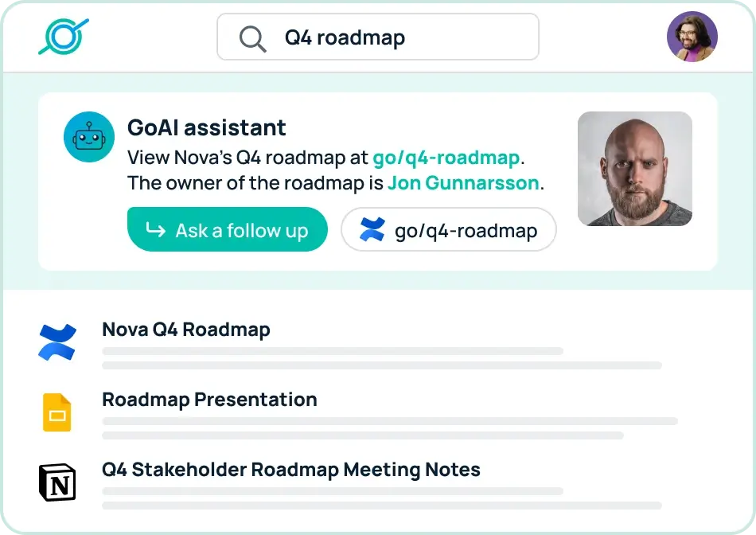756x535 pixels.
Task: Open the go/q4-roadmap link in assistant text
Action: coord(445,157)
